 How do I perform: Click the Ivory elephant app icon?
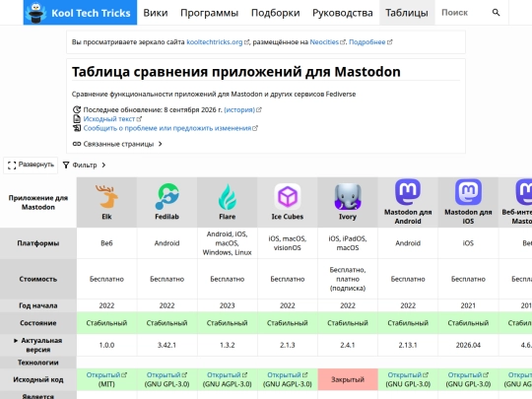348,197
